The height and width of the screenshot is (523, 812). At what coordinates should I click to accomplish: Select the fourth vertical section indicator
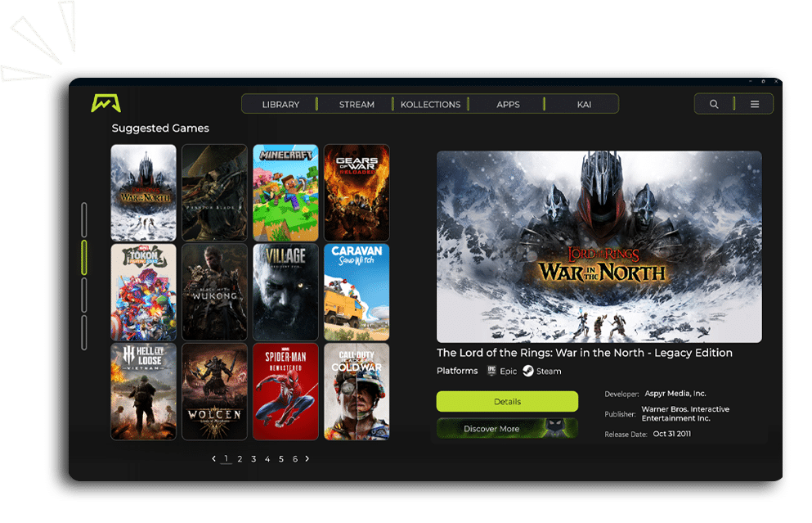[84, 333]
